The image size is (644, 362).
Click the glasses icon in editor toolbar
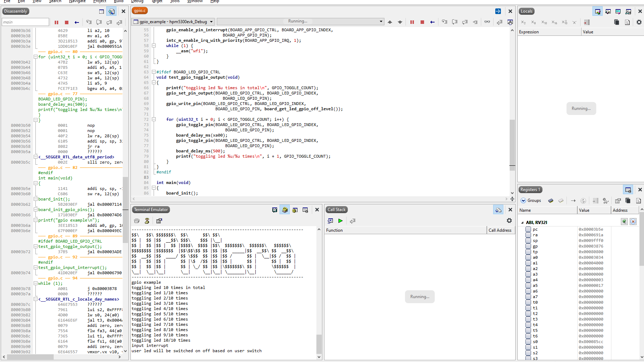[x=487, y=22]
